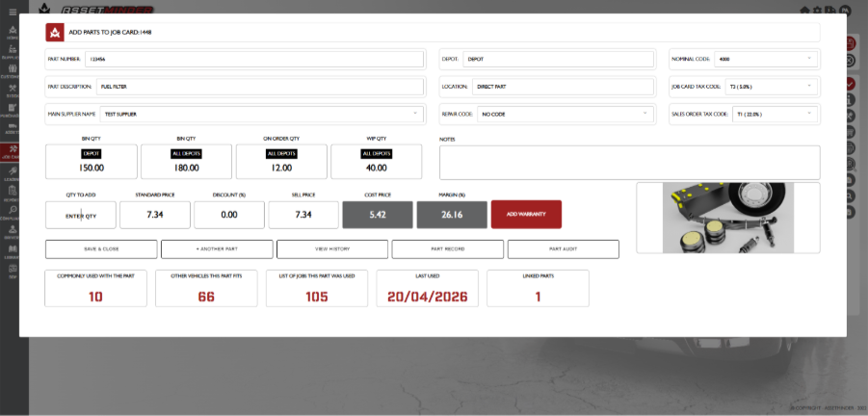Select the Job Cards sidebar icon
This screenshot has height=416, width=868.
coord(13,152)
